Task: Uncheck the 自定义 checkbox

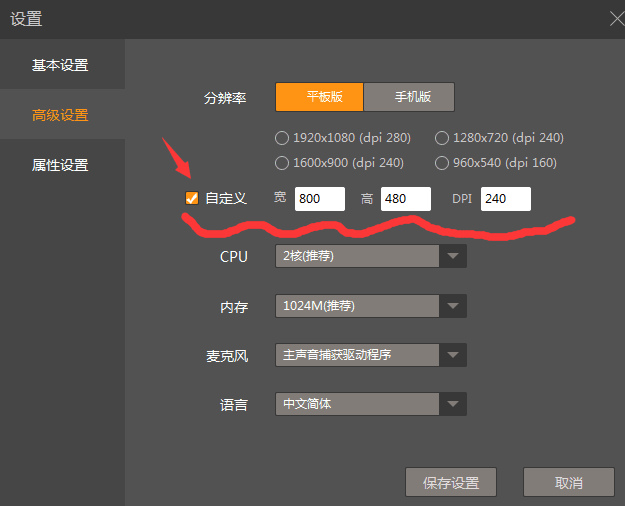Action: pos(192,198)
